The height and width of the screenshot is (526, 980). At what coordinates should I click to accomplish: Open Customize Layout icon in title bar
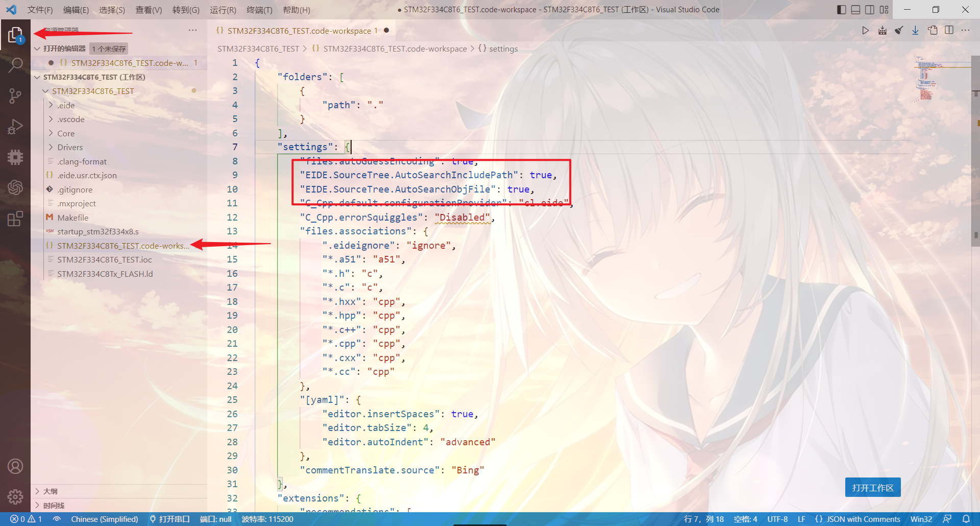pyautogui.click(x=884, y=10)
